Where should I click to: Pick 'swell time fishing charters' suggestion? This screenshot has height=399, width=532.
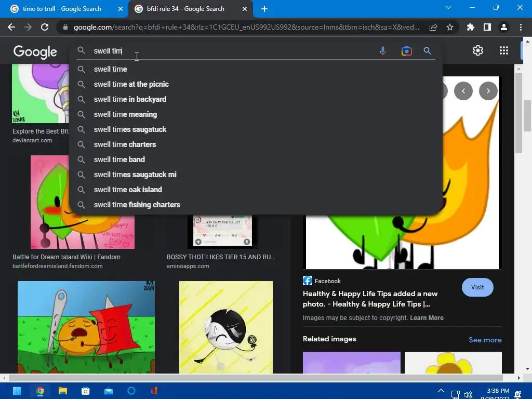point(256,205)
